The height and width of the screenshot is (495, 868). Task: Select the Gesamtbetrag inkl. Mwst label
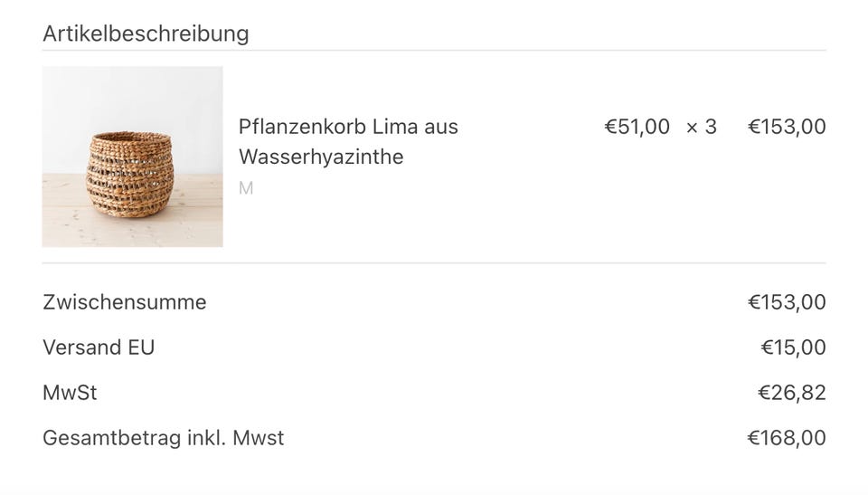coord(163,438)
